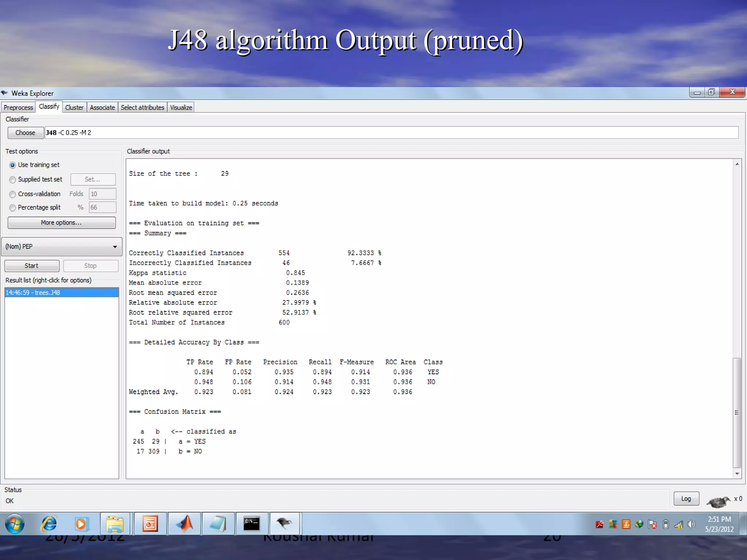747x560 pixels.
Task: Click the output scrollbar down arrow
Action: click(737, 474)
